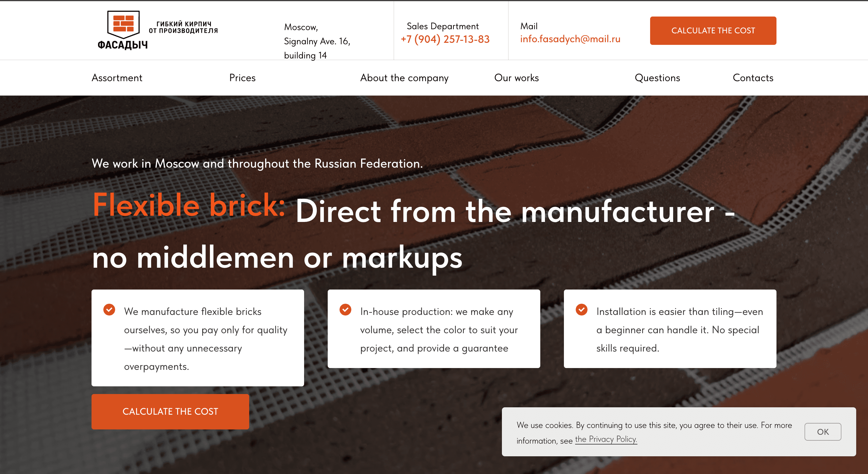The image size is (868, 474).
Task: Open the Contacts nav item
Action: tap(753, 78)
